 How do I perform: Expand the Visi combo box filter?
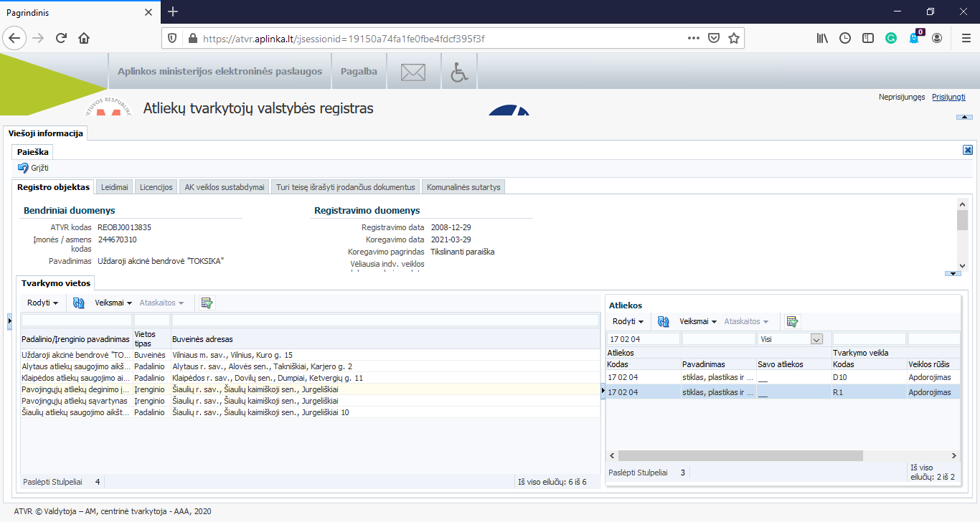click(816, 339)
